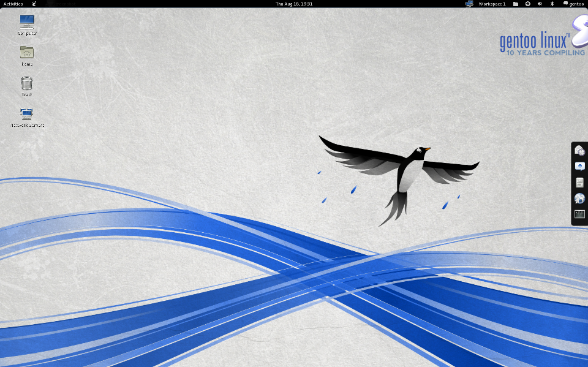
Task: Open the Activities overview
Action: [x=13, y=4]
